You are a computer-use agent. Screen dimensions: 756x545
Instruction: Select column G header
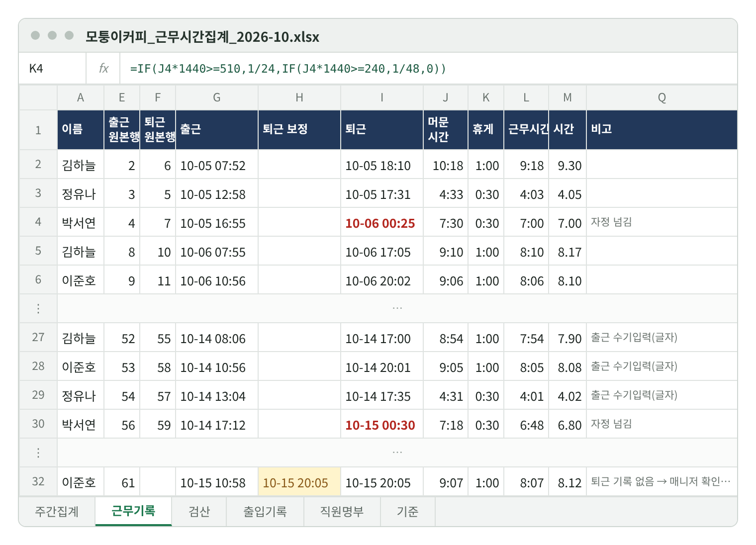coord(217,97)
